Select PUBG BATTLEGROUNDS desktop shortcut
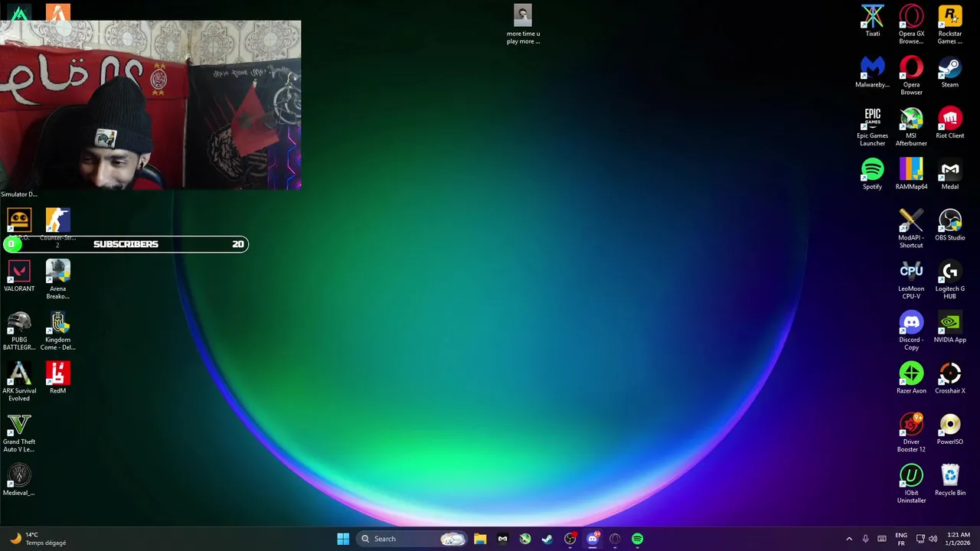Image resolution: width=980 pixels, height=551 pixels. pos(19,331)
